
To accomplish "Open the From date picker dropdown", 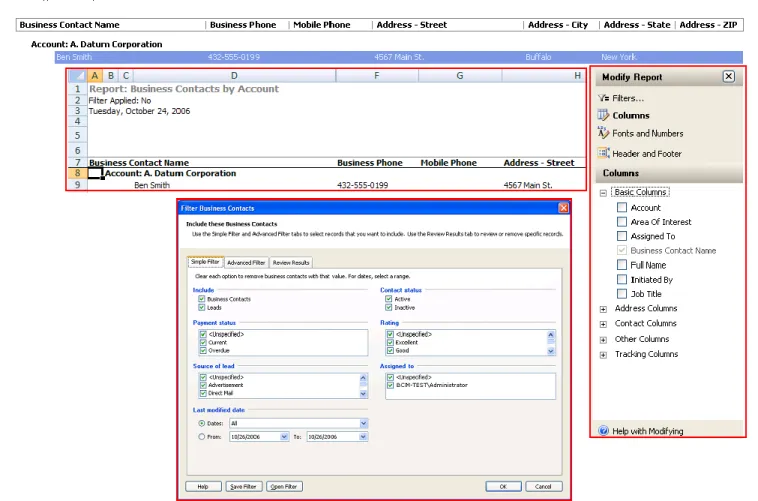I will click(284, 437).
